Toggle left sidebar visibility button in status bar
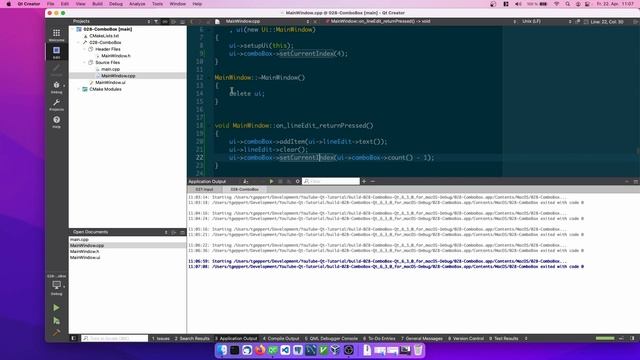640x360 pixels. tap(73, 338)
